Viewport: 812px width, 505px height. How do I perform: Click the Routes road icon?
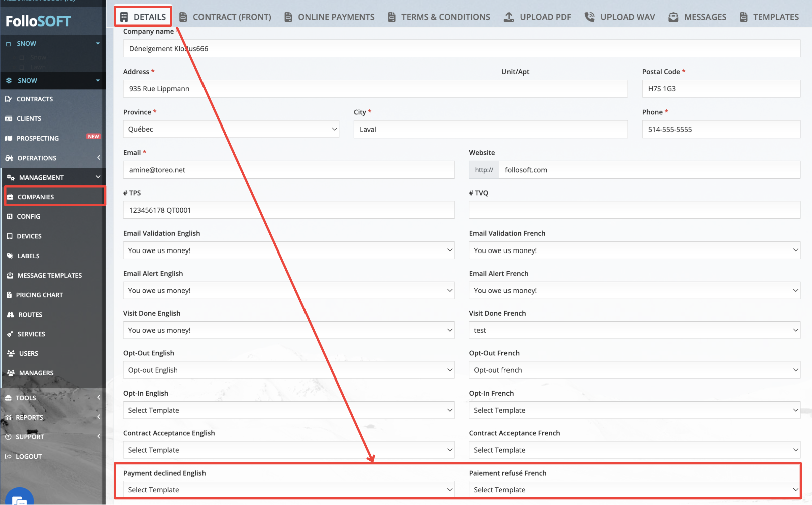[x=10, y=314]
